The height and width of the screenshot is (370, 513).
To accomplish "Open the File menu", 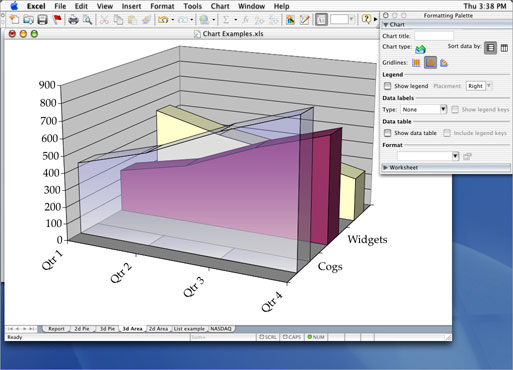I will tap(60, 6).
